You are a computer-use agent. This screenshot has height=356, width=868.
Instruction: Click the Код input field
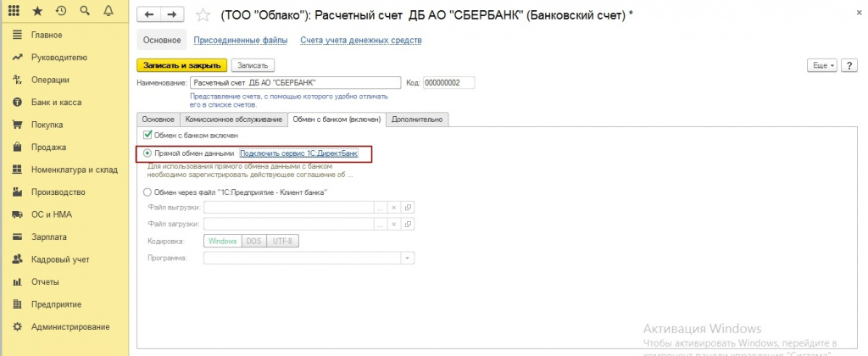[449, 83]
